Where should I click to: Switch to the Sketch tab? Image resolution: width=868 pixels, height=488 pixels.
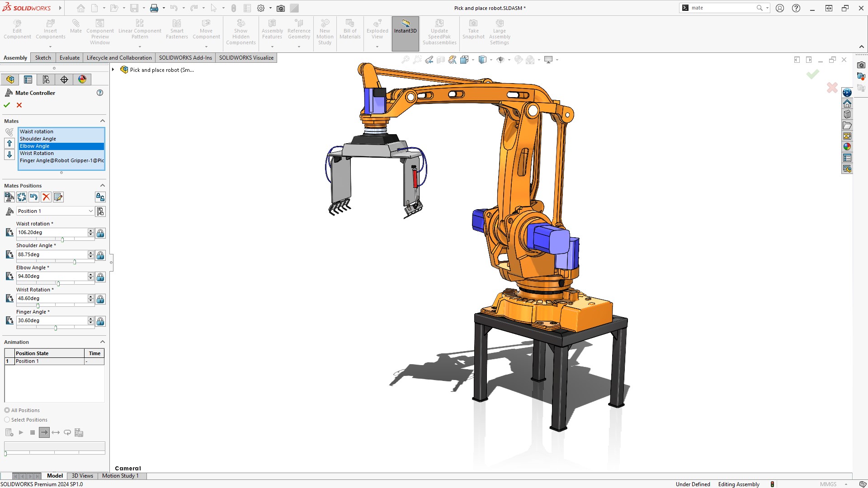point(43,57)
